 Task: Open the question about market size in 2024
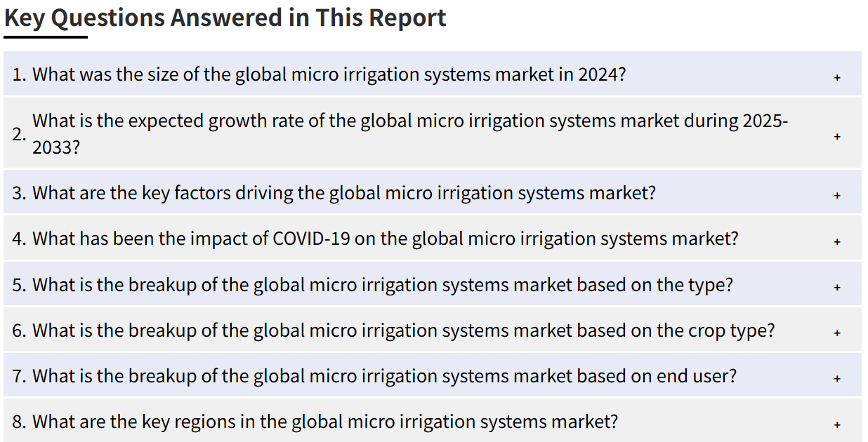(x=432, y=74)
